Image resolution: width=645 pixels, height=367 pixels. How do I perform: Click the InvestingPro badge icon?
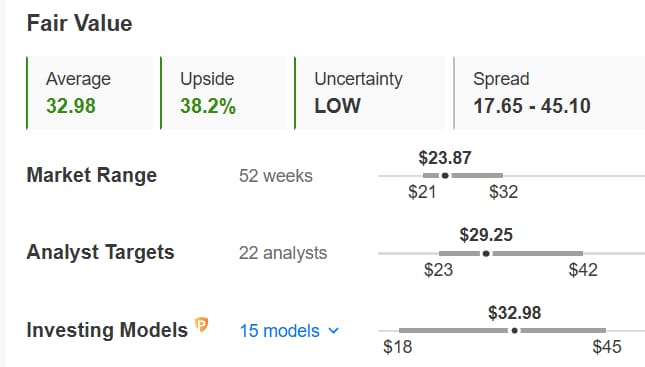click(202, 325)
